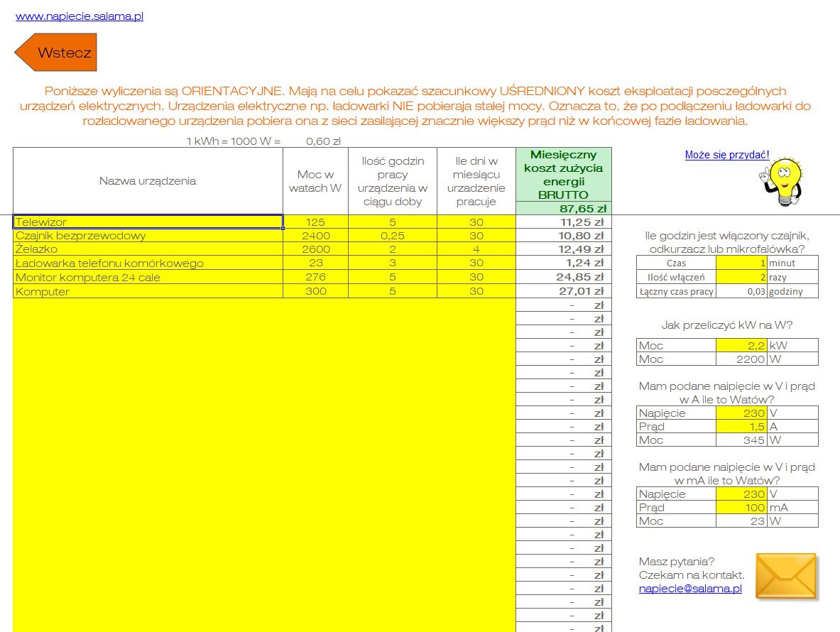Select the Czajnik bezprzewodowy name cell
Screen dimensions: 840x632
click(x=148, y=236)
